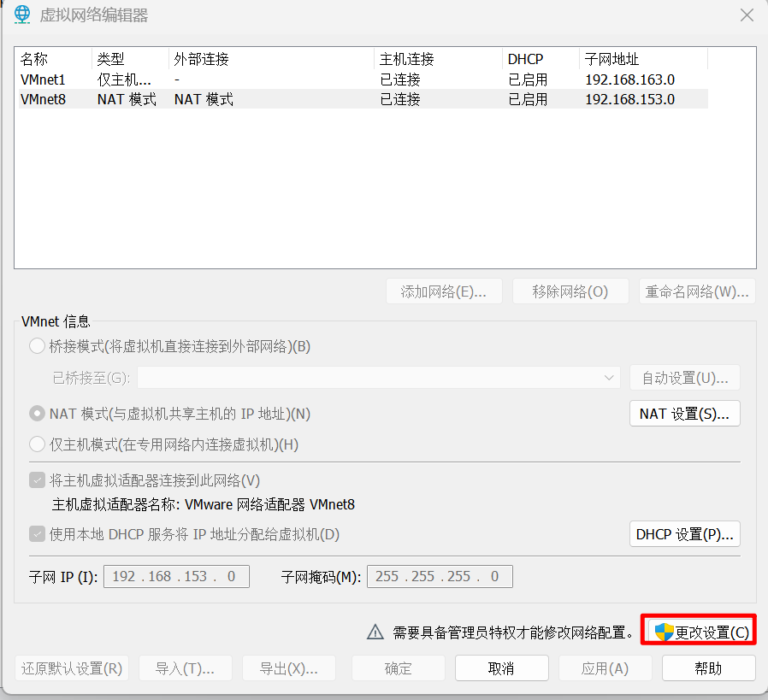Open the 已桥接至 dropdown
The width and height of the screenshot is (768, 700).
click(x=379, y=378)
